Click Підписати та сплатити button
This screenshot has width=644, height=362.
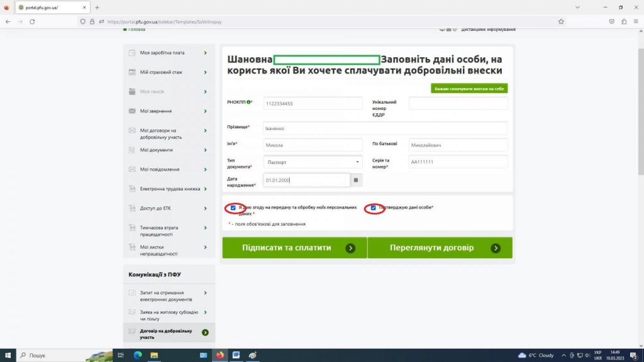pyautogui.click(x=294, y=248)
